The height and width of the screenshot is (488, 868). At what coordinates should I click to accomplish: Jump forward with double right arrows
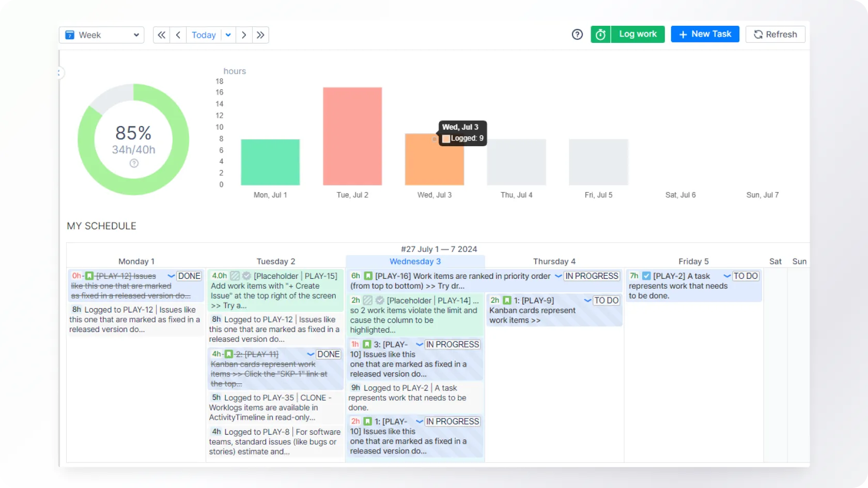[260, 35]
